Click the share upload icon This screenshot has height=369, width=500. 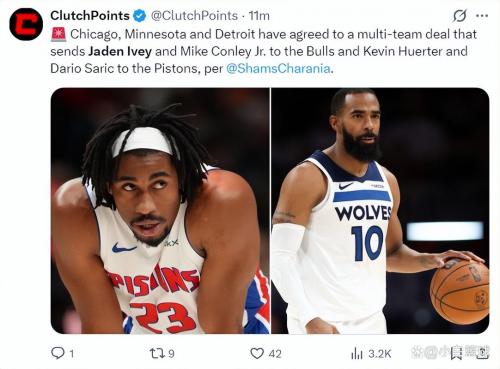pos(482,353)
